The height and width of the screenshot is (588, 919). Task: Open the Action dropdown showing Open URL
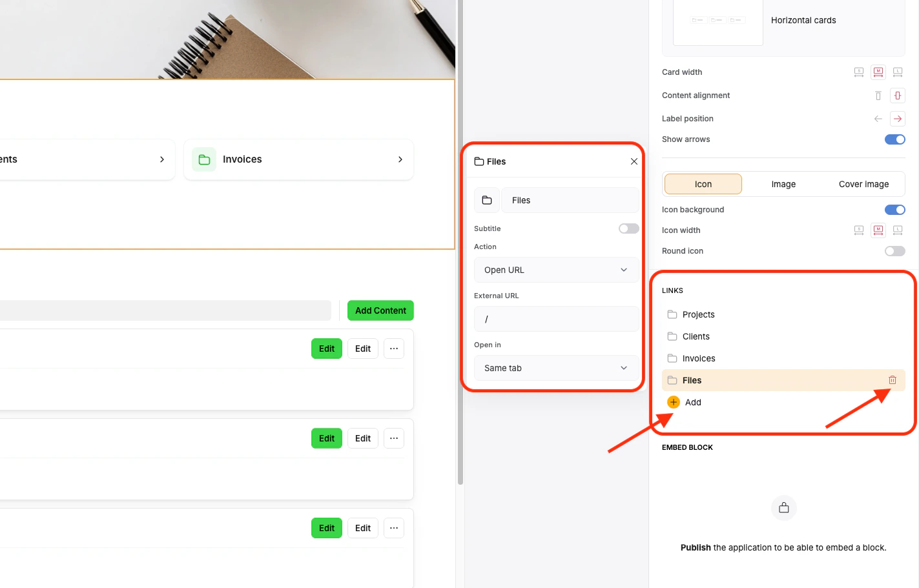(x=557, y=270)
